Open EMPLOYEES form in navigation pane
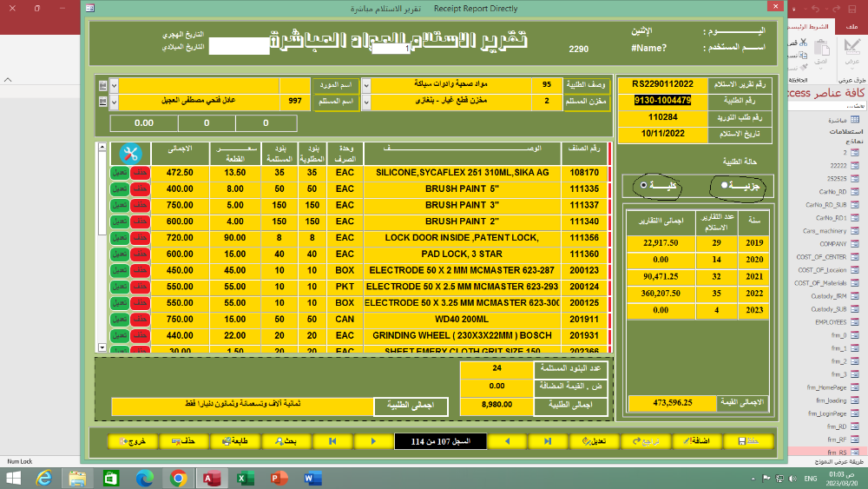Image resolution: width=868 pixels, height=489 pixels. click(x=837, y=322)
